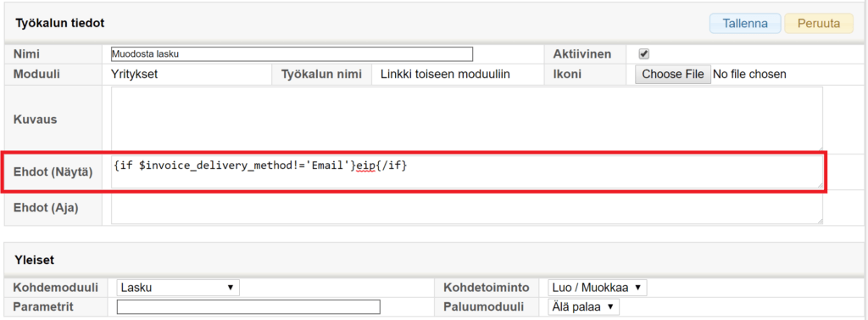Screen dimensions: 868x320
Task: Click the Yleiset section heading
Action: point(34,260)
